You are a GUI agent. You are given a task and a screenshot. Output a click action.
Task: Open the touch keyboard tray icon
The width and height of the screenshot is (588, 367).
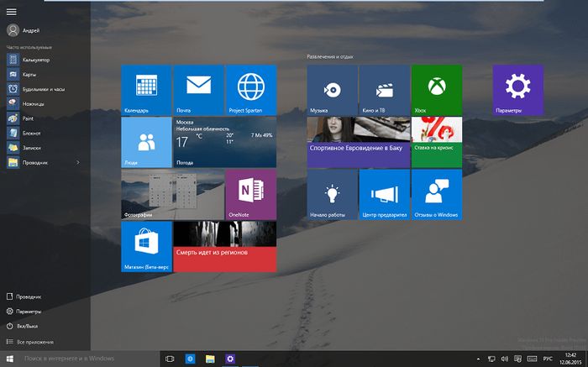point(532,359)
